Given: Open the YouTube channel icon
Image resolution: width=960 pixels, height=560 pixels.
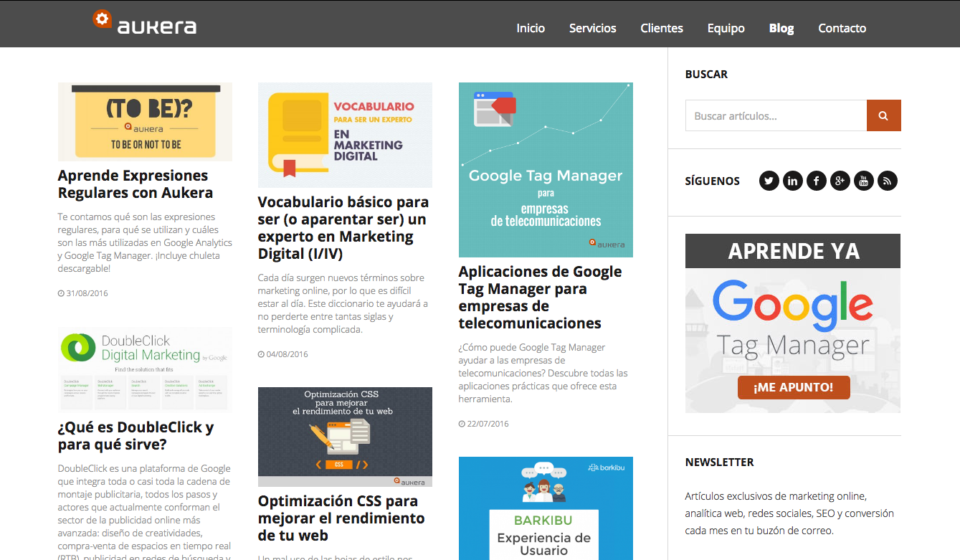Looking at the screenshot, I should [863, 181].
